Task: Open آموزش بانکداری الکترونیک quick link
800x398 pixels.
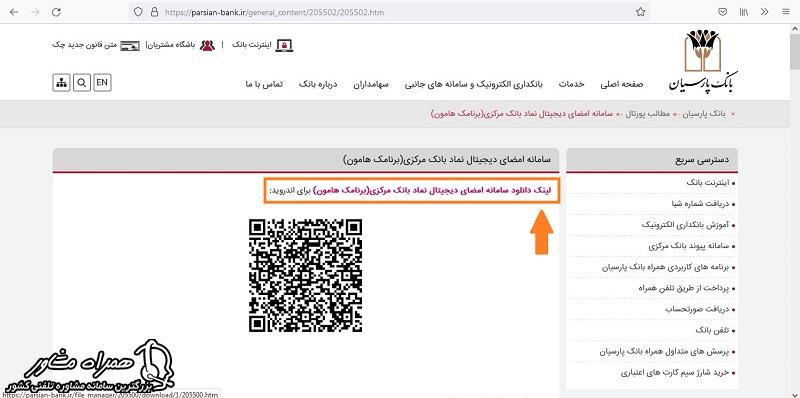Action: pyautogui.click(x=686, y=225)
